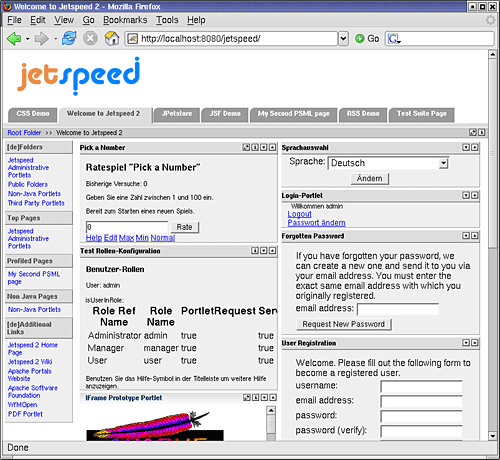Viewport: 500px width, 460px height.
Task: Open the Root Folder breadcrumb link
Action: (x=24, y=133)
